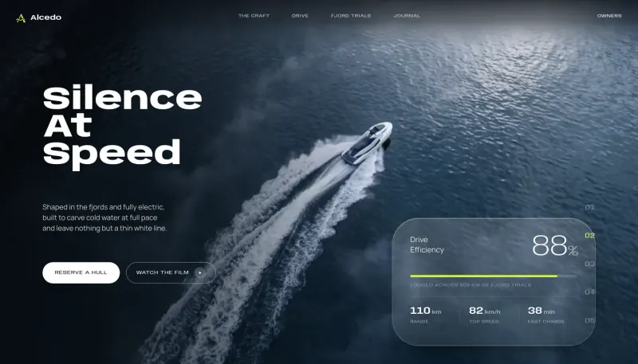Jump to slide 05 indicator

coord(589,320)
